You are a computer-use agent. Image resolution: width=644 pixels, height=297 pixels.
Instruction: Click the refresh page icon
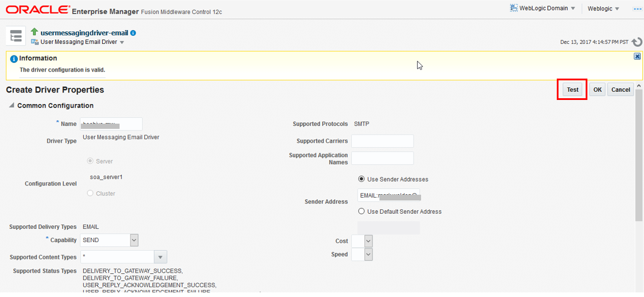click(637, 42)
